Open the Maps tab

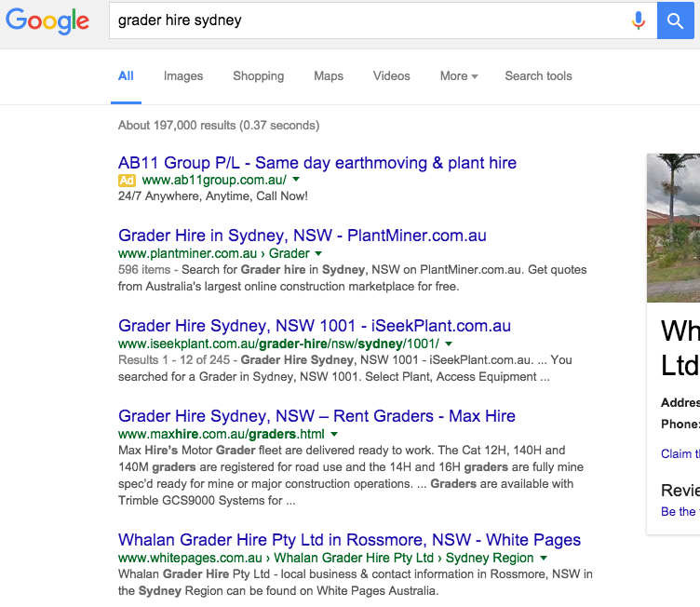coord(329,76)
